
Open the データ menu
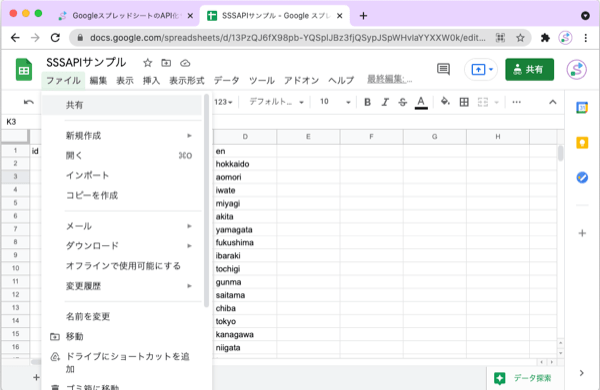(x=227, y=80)
